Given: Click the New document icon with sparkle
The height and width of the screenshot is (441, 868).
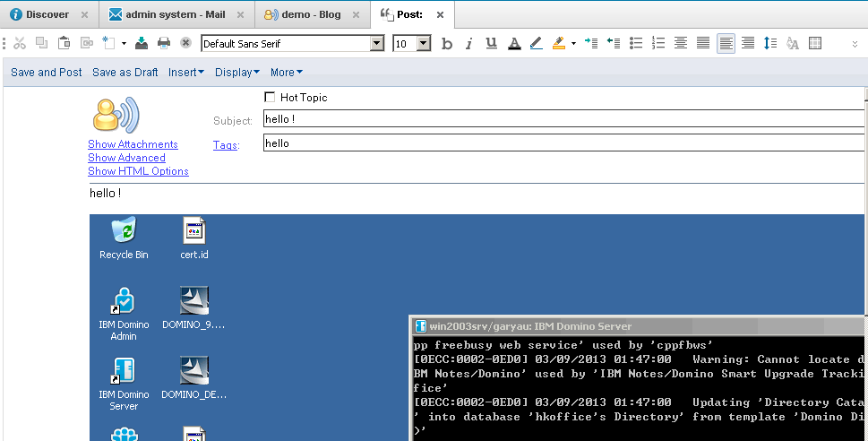Looking at the screenshot, I should click(x=108, y=43).
